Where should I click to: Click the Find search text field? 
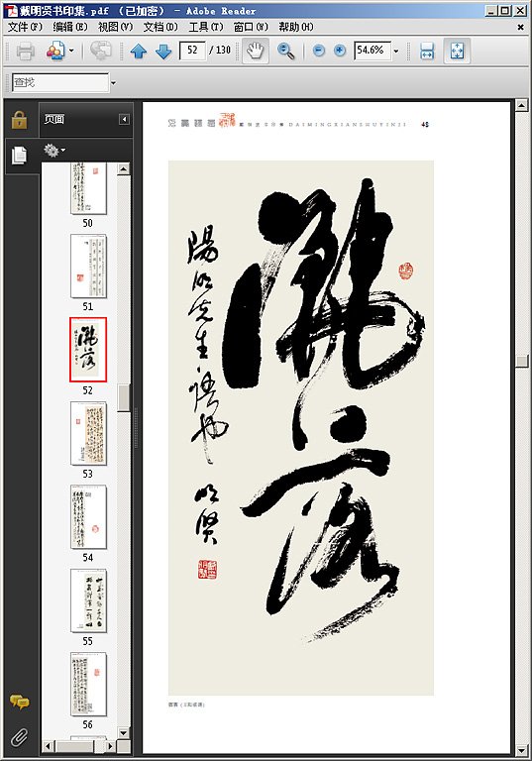pyautogui.click(x=60, y=82)
